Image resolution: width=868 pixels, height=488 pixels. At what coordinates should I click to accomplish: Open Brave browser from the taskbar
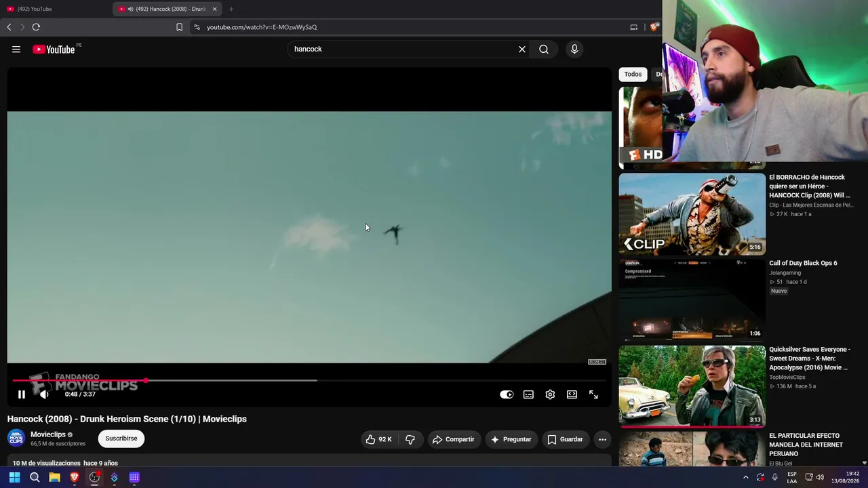[x=75, y=477]
